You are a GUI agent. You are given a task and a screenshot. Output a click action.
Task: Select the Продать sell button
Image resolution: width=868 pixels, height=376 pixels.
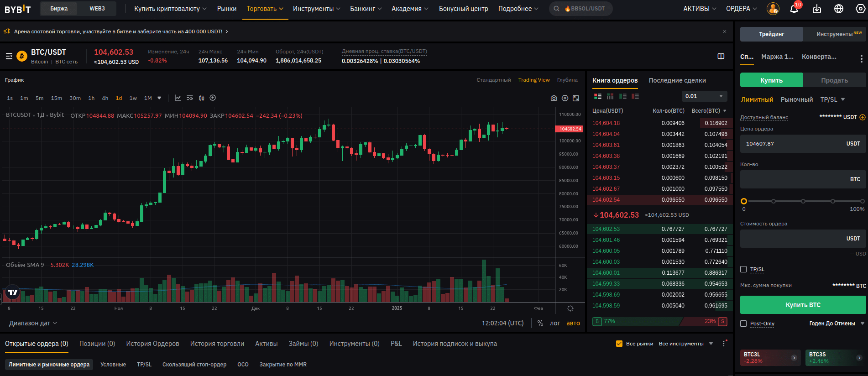click(x=834, y=80)
